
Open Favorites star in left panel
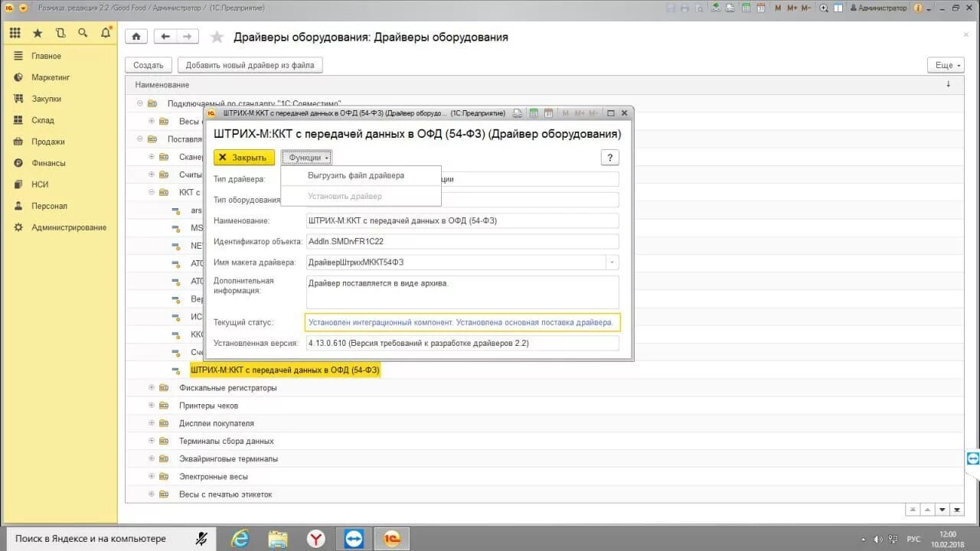pyautogui.click(x=38, y=34)
